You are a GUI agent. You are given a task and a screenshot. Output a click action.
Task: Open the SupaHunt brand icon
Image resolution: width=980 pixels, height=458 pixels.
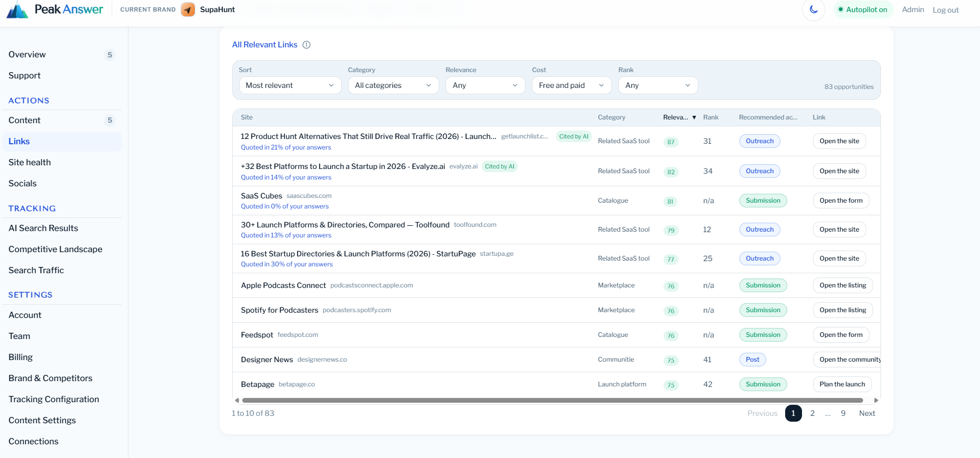[x=188, y=9]
